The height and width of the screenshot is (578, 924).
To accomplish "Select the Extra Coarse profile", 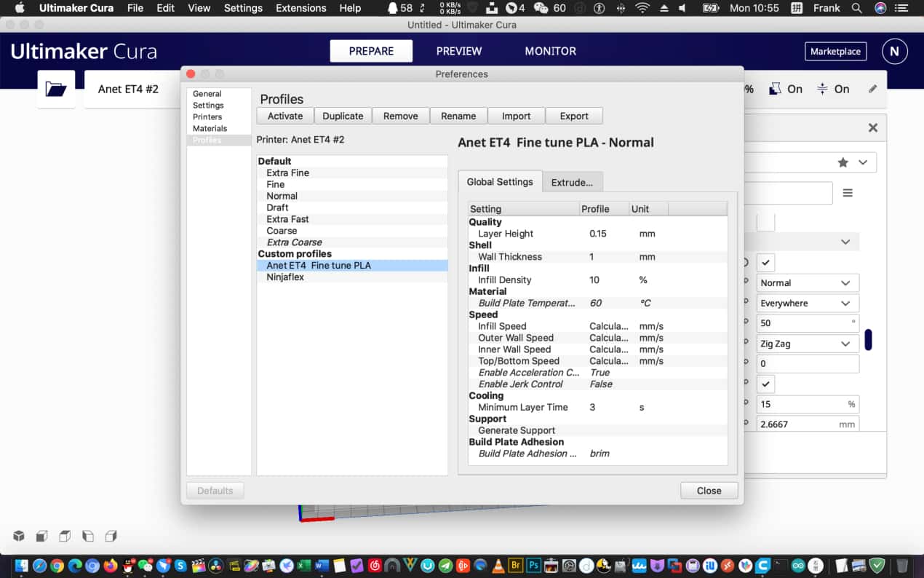I will 352,242.
